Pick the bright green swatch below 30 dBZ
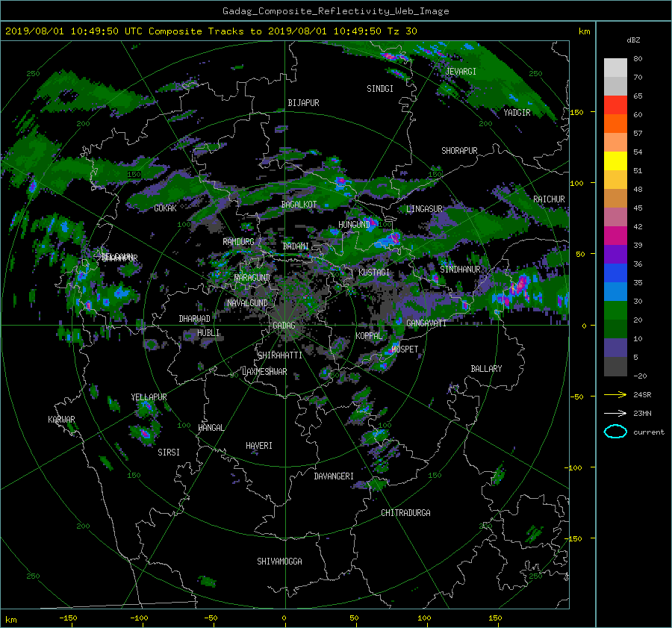672x628 pixels. coord(615,310)
